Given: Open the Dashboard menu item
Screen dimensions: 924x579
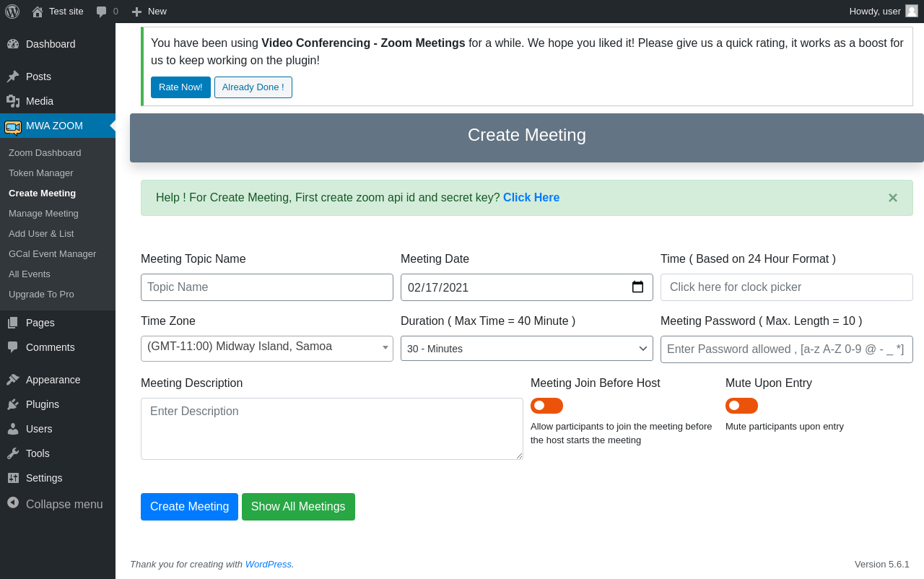Looking at the screenshot, I should point(58,44).
